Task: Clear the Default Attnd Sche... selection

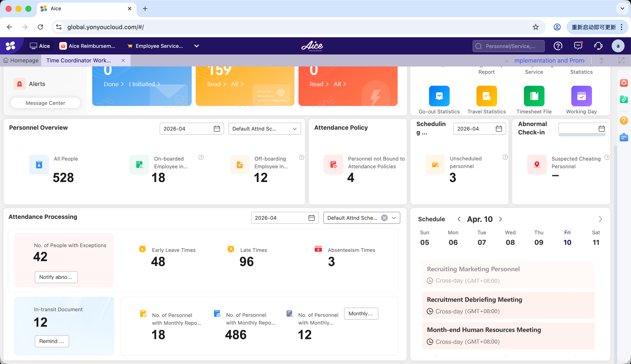Action: tap(384, 218)
